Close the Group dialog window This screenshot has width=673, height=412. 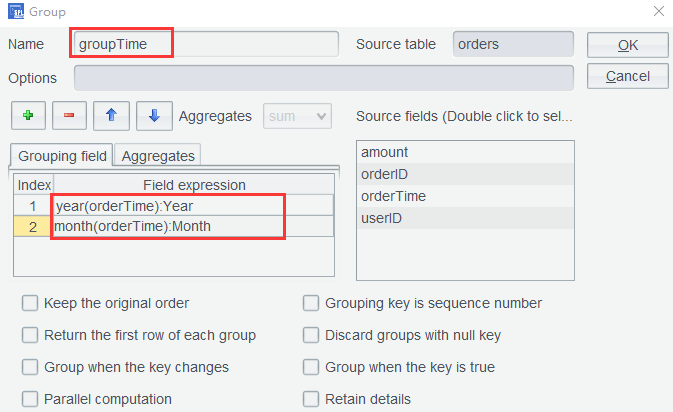click(657, 12)
